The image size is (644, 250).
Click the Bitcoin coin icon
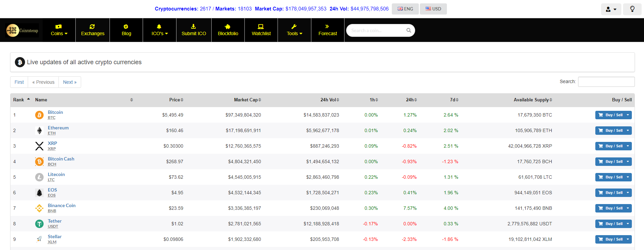40,115
